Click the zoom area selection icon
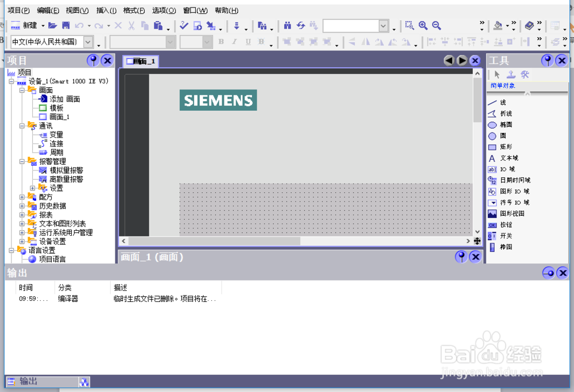 point(409,25)
